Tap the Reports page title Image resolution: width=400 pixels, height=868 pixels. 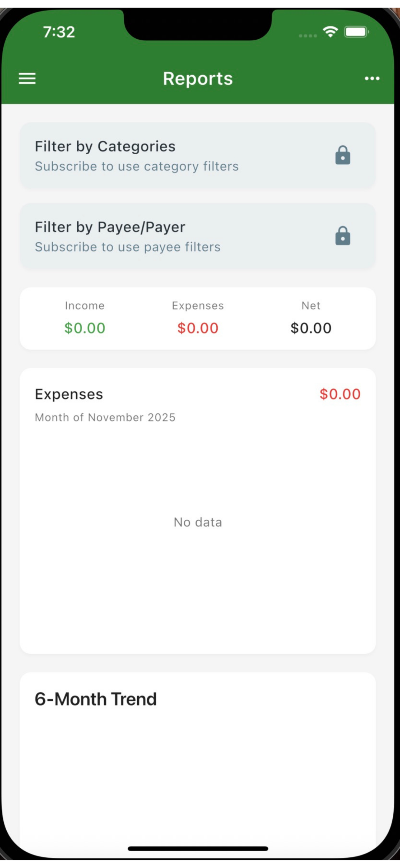point(198,78)
